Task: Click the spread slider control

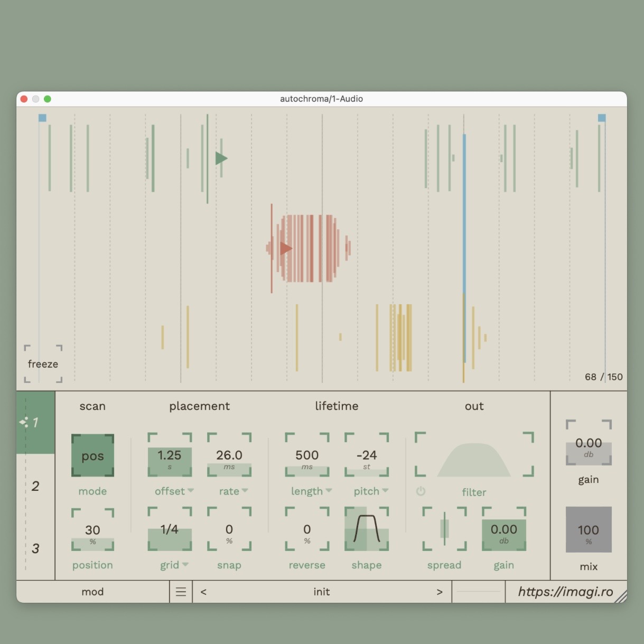Action: point(444,529)
